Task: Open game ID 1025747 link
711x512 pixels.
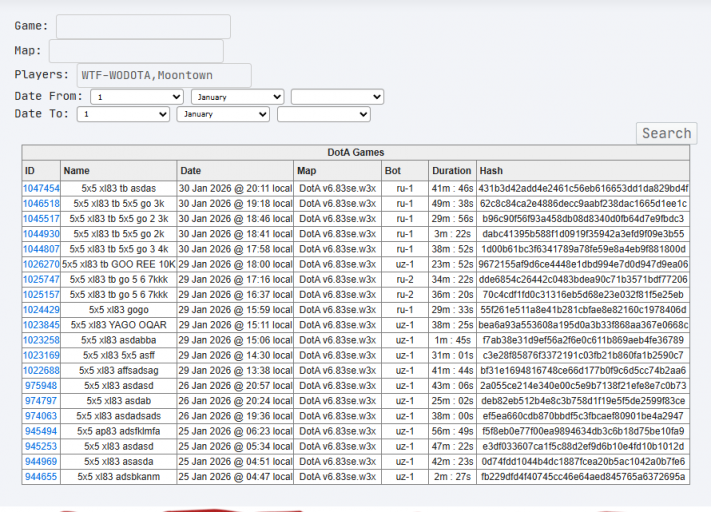Action: click(x=41, y=279)
